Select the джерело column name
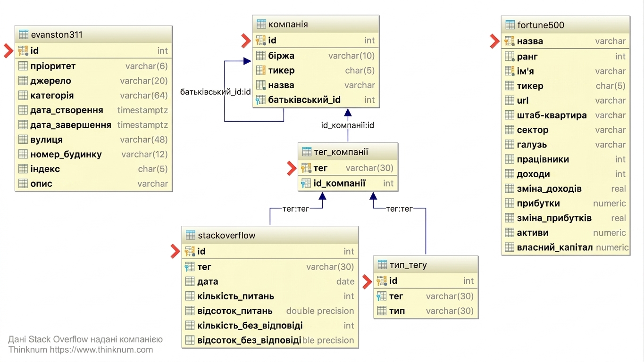This screenshot has height=362, width=644. click(x=51, y=81)
